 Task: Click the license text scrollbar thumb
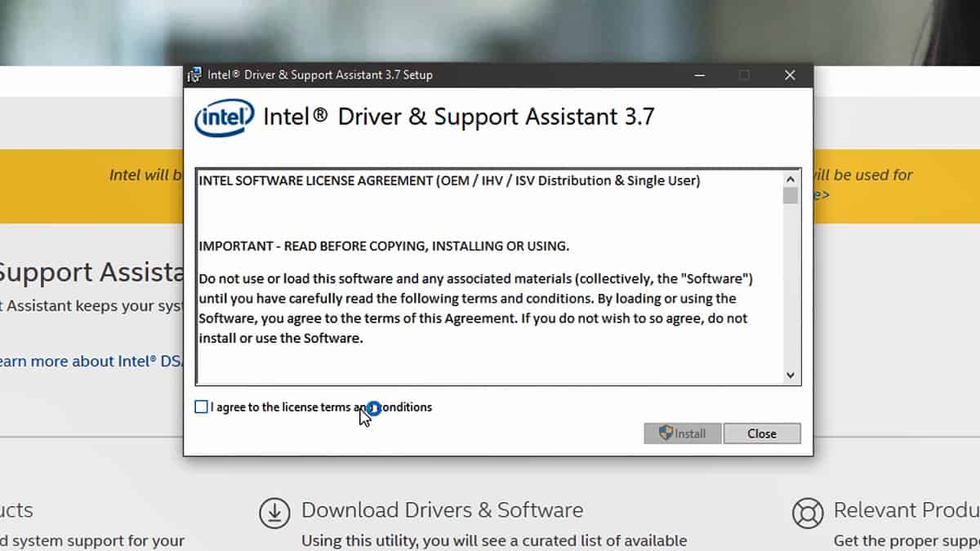point(790,196)
